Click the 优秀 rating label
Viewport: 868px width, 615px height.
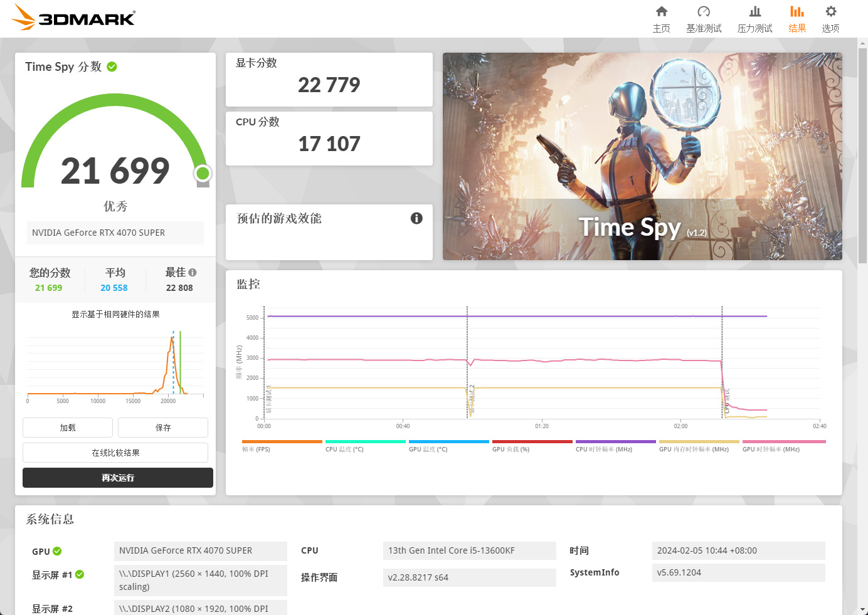tap(115, 206)
